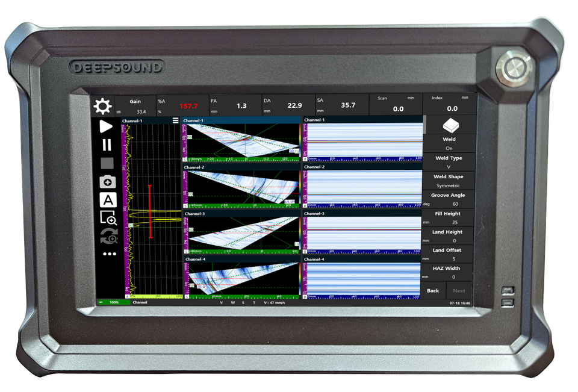Viewport: 578px width, 392px height.
Task: Click the Back button
Action: (x=433, y=291)
